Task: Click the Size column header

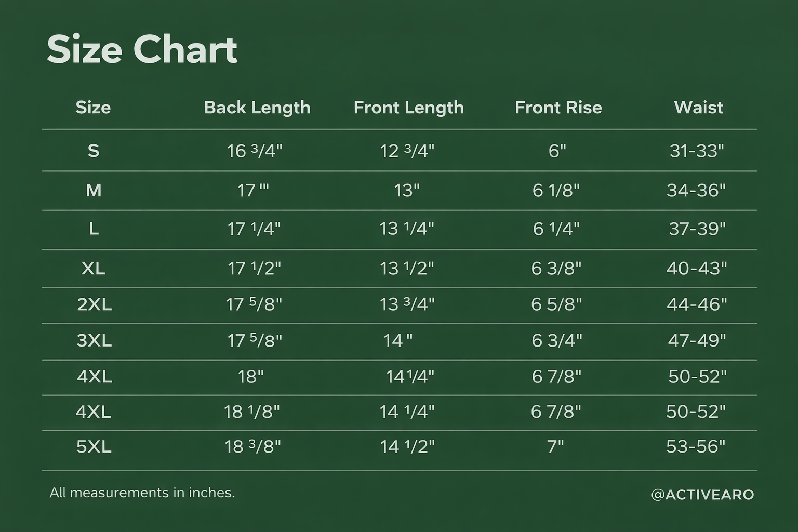Action: point(93,108)
